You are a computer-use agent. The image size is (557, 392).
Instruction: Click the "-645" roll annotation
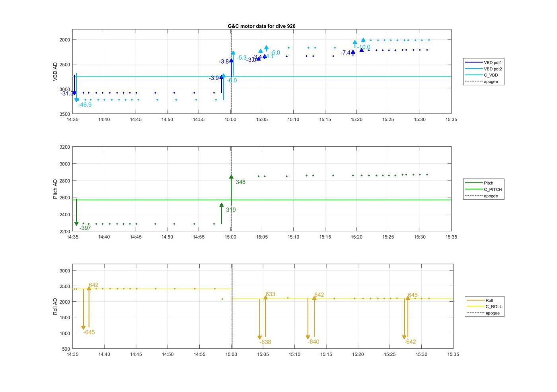click(x=89, y=332)
